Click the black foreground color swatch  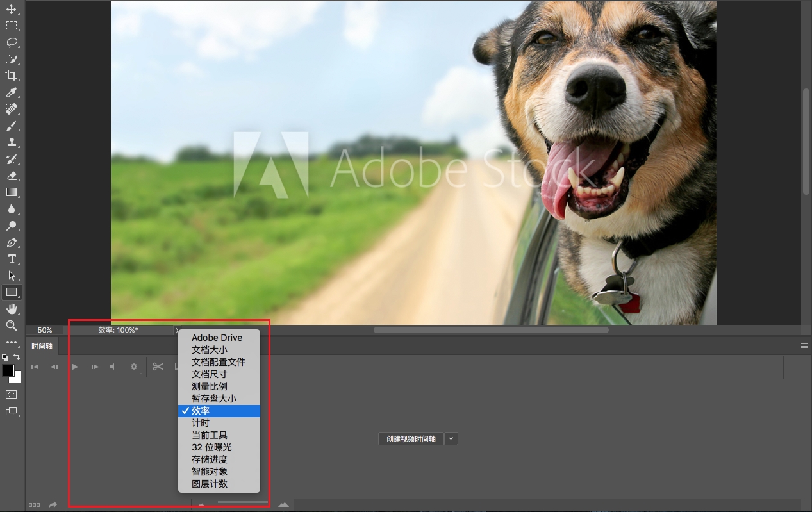tap(8, 370)
